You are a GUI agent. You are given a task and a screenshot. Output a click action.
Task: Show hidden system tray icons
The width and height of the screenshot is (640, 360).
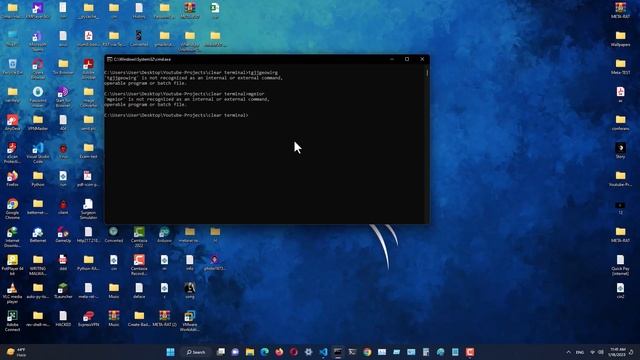click(x=568, y=352)
